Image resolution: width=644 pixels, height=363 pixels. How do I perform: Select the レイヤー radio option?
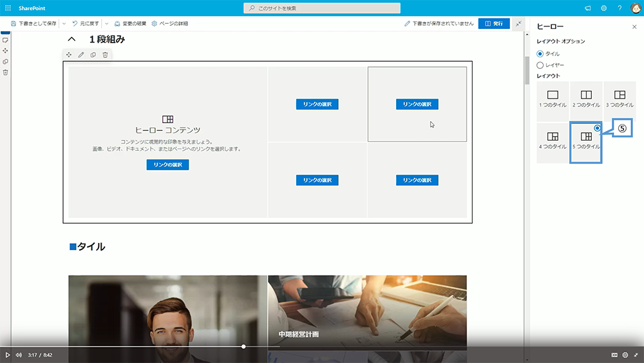point(540,65)
